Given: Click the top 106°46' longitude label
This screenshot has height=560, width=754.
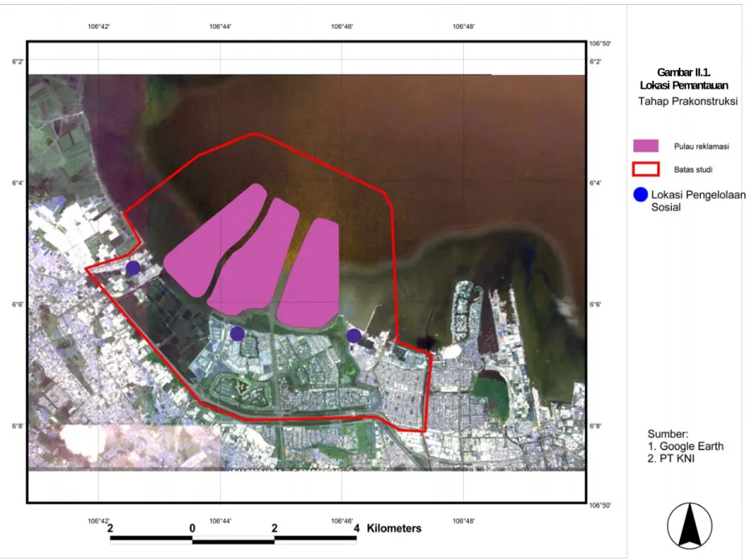Looking at the screenshot, I should pos(342,27).
